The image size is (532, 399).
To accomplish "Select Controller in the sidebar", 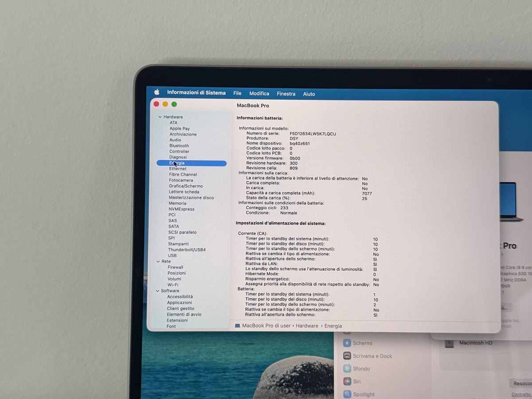I will click(179, 152).
